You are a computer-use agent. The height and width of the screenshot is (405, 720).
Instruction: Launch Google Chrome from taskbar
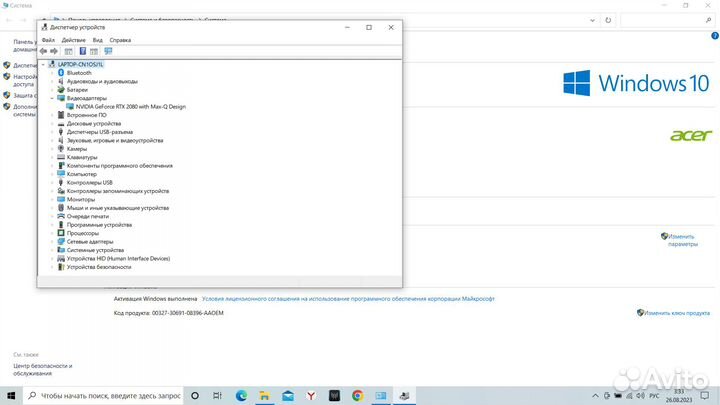(x=358, y=395)
